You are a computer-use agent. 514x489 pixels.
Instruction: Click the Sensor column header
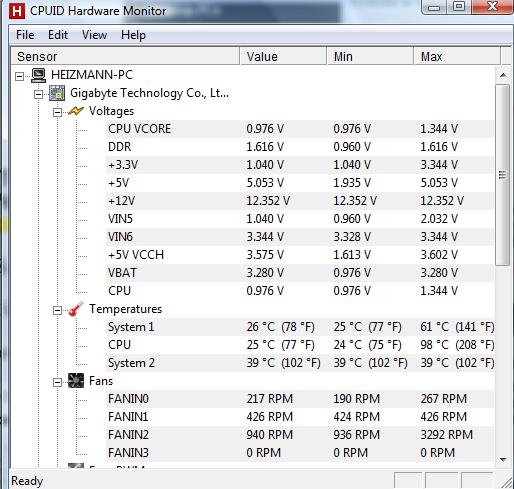125,56
